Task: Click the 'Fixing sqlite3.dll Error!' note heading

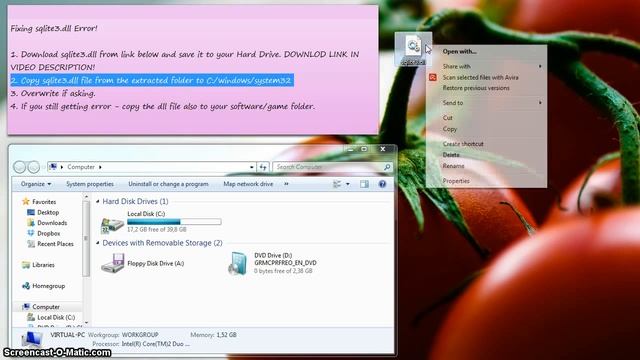Action: (x=54, y=28)
